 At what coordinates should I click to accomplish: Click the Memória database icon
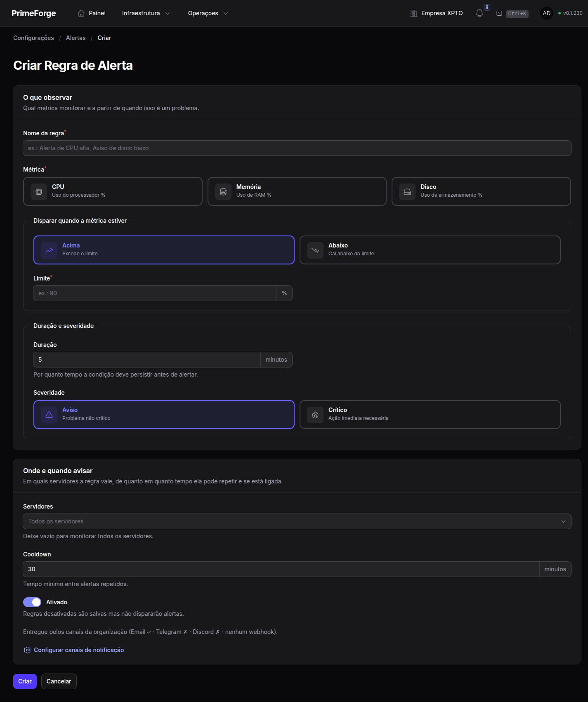(x=223, y=192)
